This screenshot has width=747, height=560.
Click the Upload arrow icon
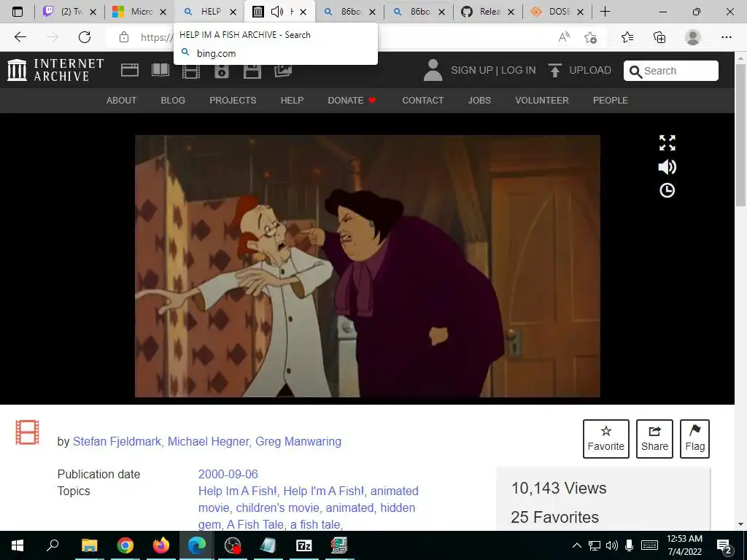pyautogui.click(x=554, y=71)
